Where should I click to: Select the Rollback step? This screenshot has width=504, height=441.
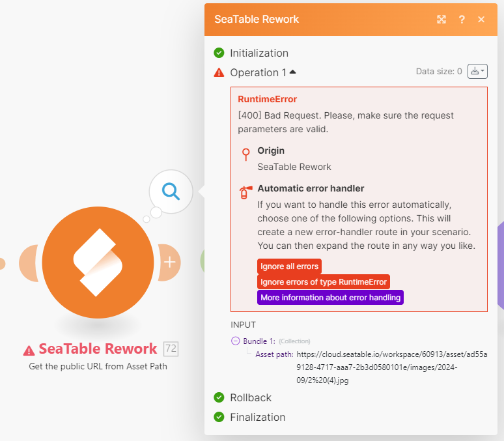(x=250, y=397)
